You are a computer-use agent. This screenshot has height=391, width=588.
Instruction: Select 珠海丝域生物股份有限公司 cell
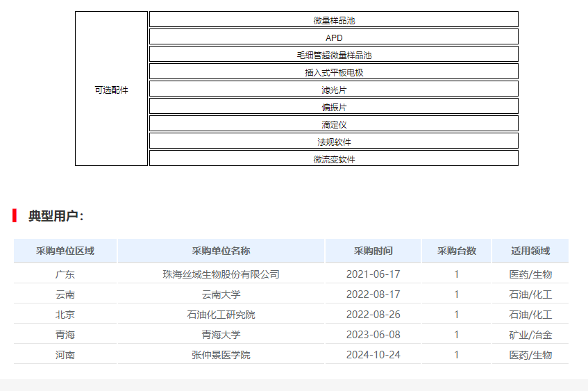[221, 274]
